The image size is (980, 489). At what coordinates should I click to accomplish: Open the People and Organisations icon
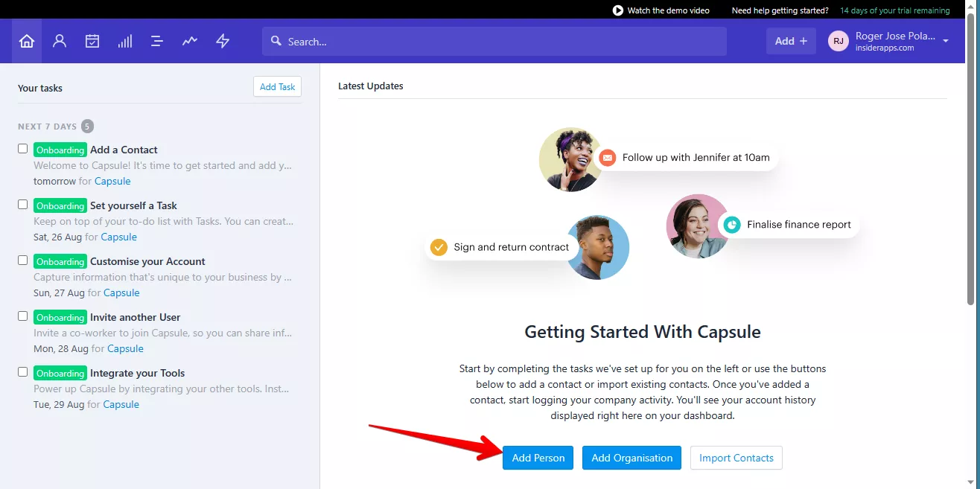(60, 42)
